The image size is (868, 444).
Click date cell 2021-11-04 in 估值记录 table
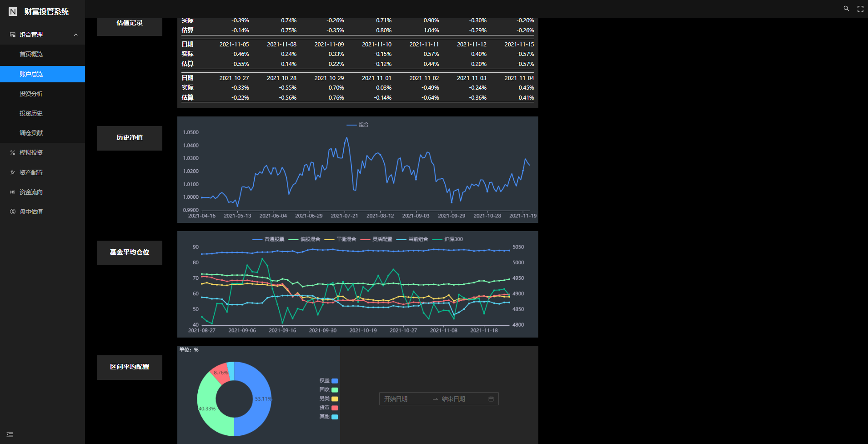[x=519, y=78]
